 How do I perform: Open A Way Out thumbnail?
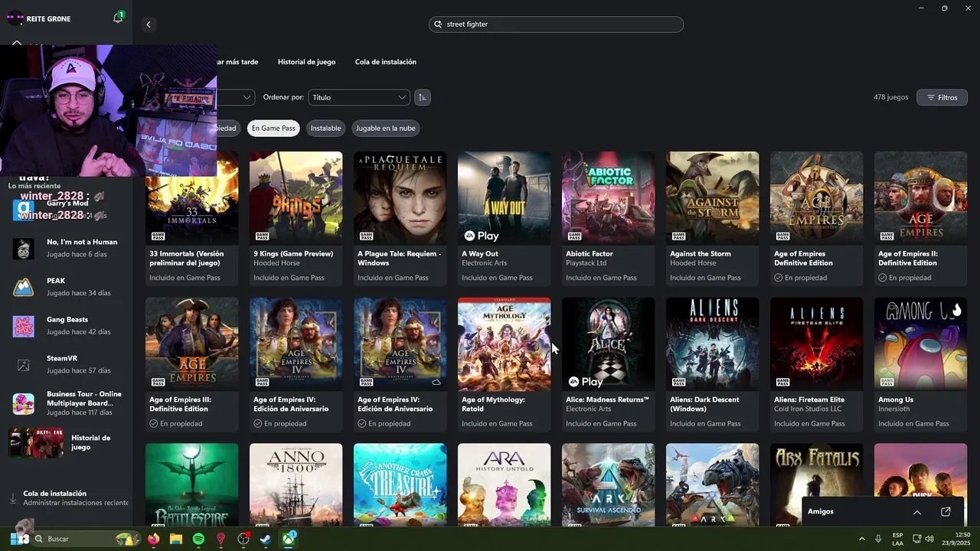coord(505,198)
